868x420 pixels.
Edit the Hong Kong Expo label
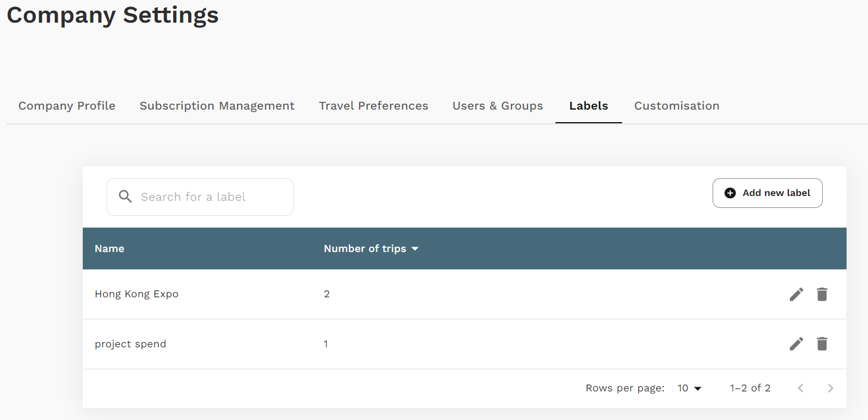796,294
